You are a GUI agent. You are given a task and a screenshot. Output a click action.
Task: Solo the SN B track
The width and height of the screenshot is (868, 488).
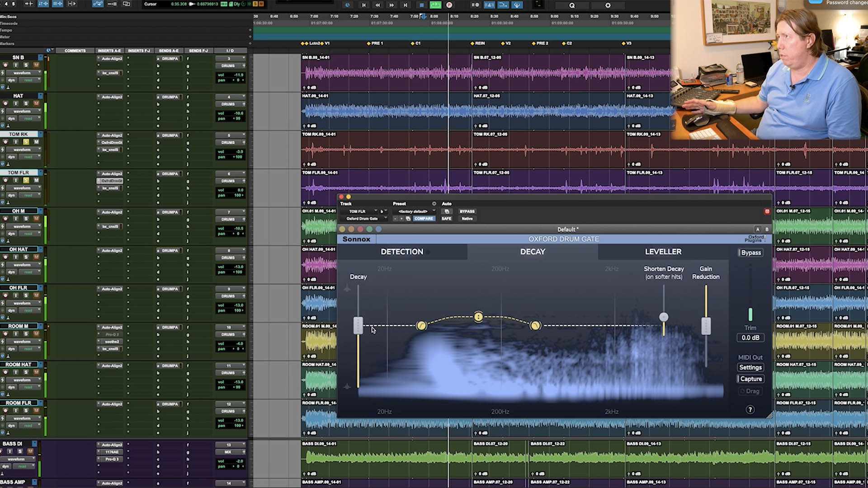coord(26,65)
